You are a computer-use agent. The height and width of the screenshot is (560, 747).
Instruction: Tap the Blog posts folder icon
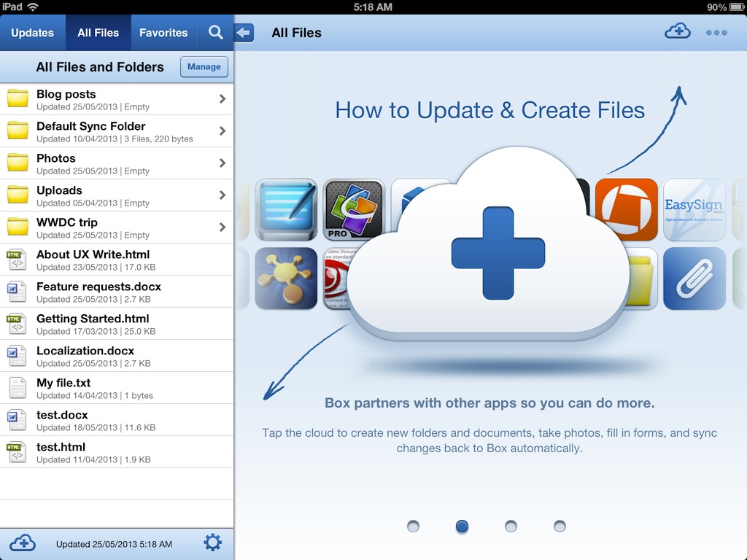pyautogui.click(x=18, y=98)
